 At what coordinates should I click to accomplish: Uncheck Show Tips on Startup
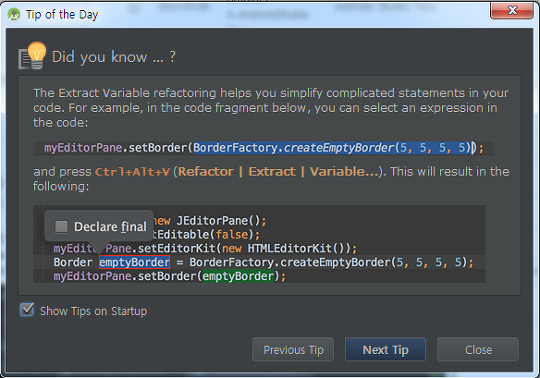coord(27,309)
